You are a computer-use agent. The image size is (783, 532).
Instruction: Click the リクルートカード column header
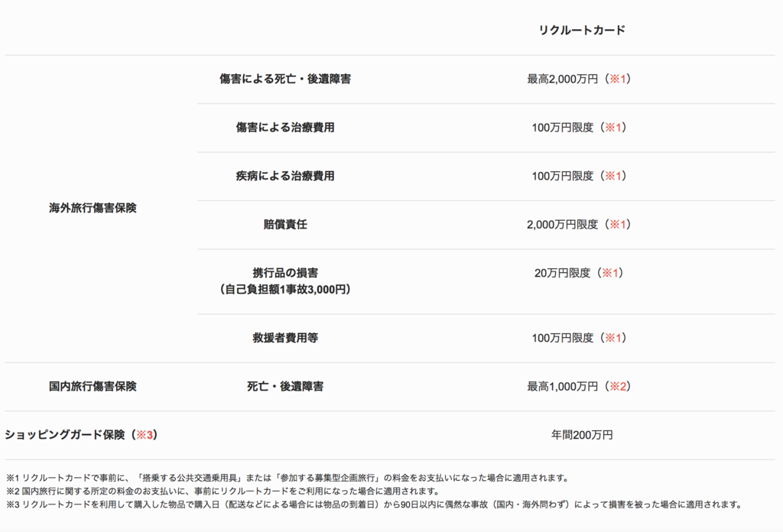pos(582,30)
